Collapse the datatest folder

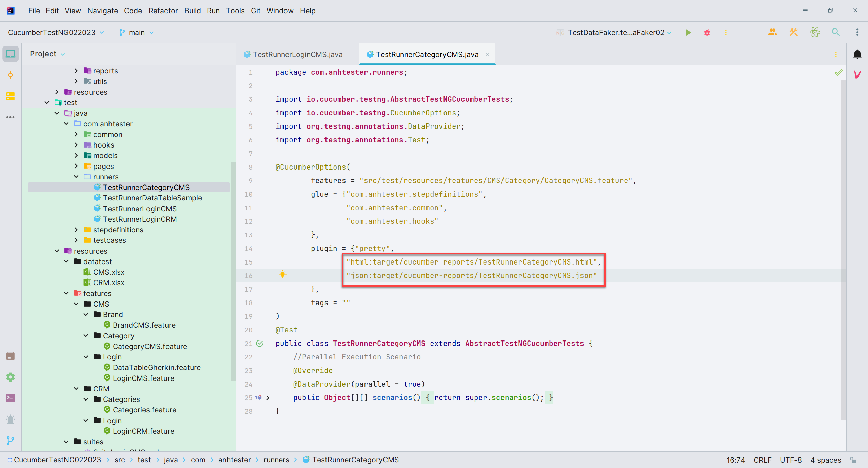click(66, 261)
